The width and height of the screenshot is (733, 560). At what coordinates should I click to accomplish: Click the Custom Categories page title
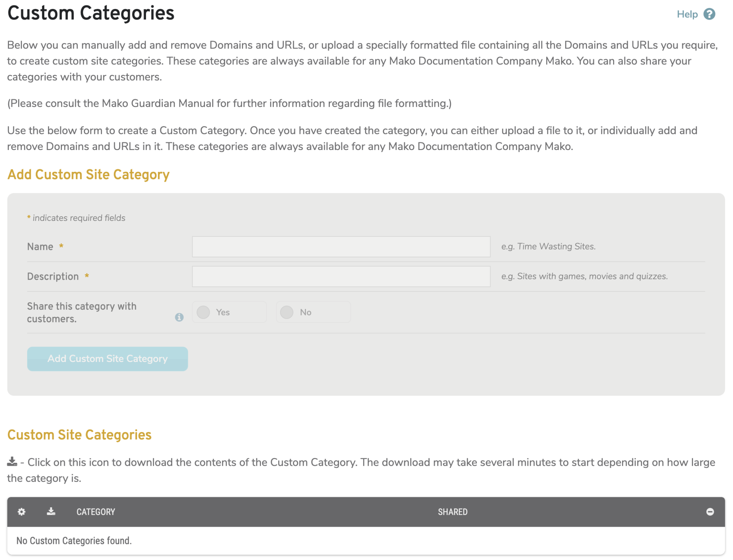pos(91,13)
